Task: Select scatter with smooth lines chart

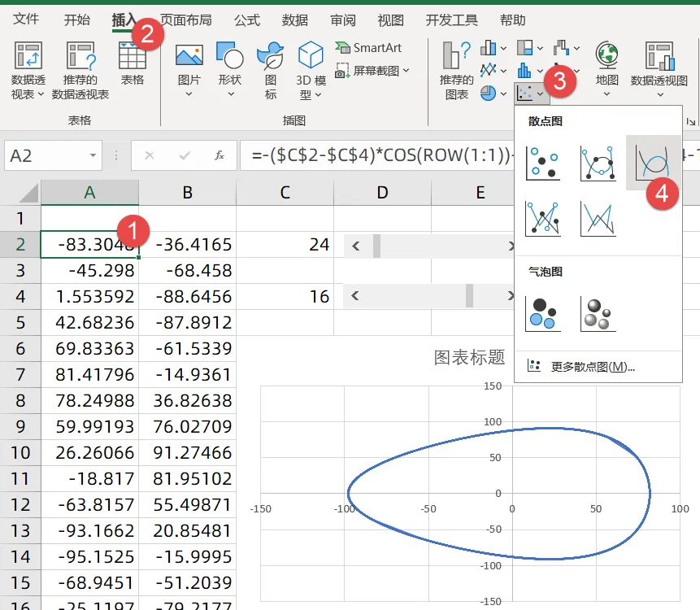Action: tap(653, 163)
